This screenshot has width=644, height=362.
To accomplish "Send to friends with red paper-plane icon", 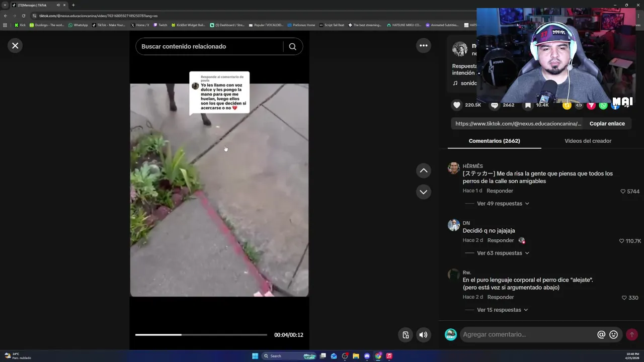I will coord(591,105).
